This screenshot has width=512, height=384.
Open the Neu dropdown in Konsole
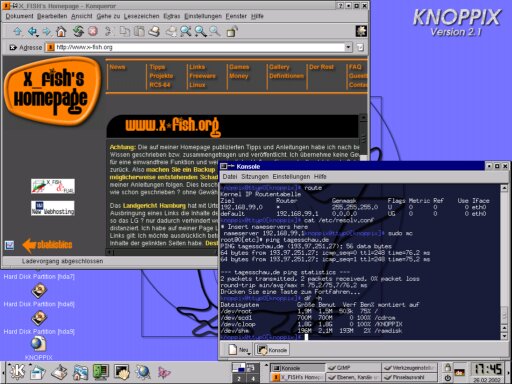239,350
